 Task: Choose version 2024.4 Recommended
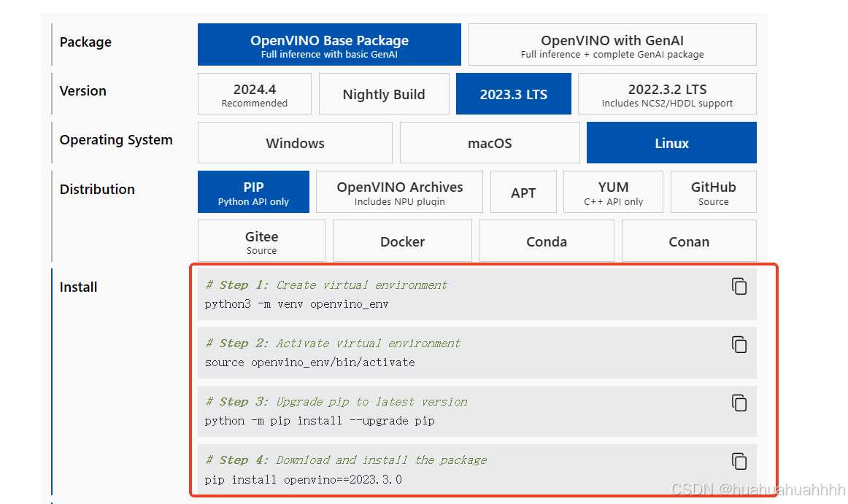pyautogui.click(x=255, y=93)
